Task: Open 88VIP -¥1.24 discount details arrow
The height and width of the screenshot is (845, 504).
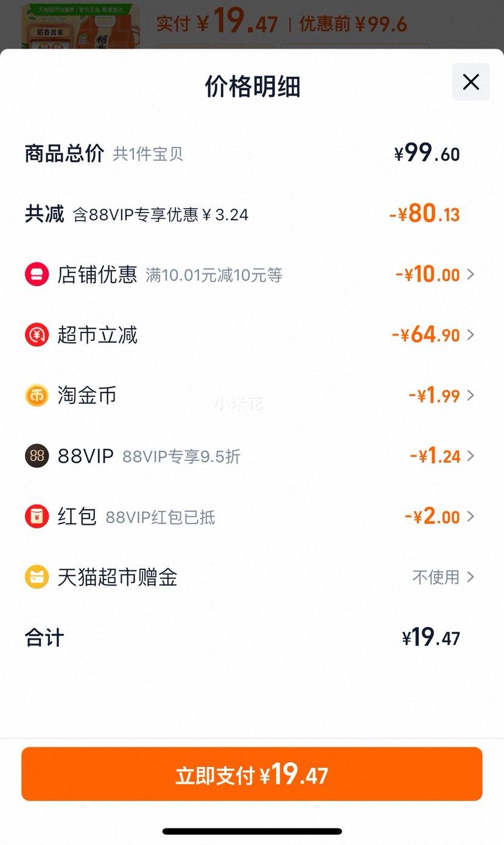Action: 471,456
